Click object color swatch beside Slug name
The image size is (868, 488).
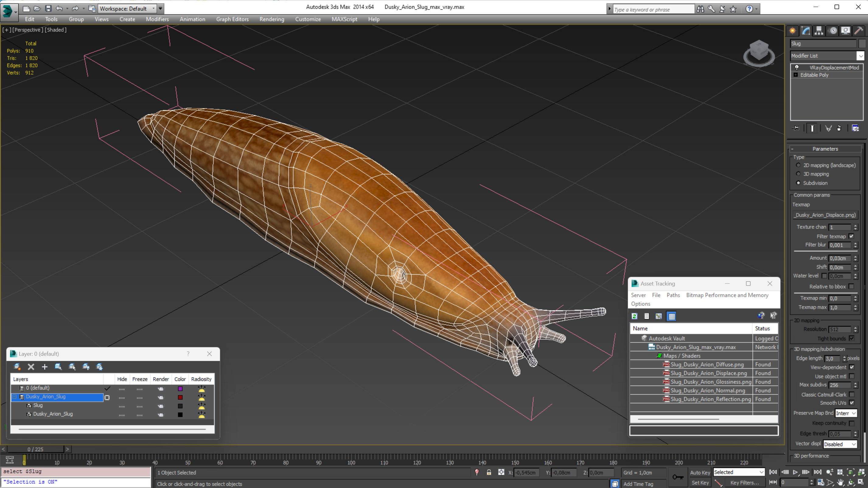coord(862,43)
